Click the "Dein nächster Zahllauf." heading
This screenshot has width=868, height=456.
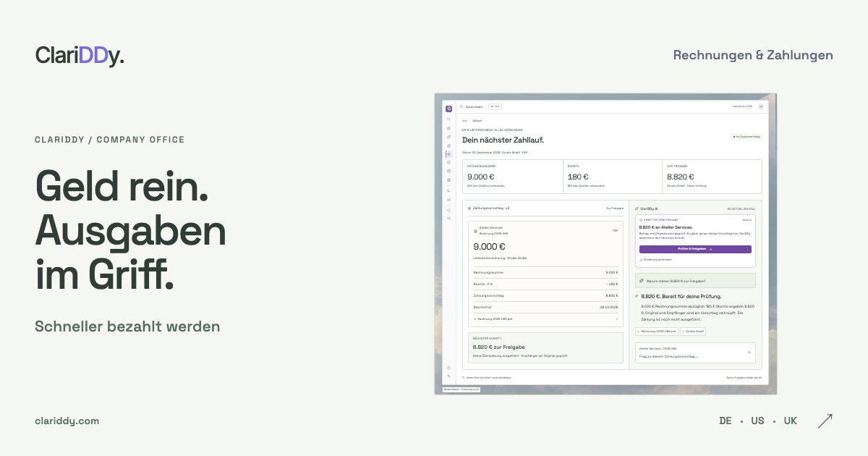pyautogui.click(x=503, y=140)
